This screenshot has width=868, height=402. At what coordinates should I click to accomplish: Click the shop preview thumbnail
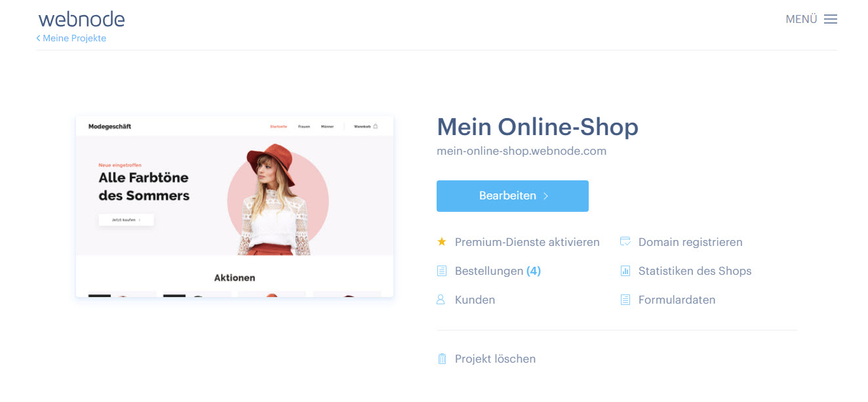tap(235, 207)
